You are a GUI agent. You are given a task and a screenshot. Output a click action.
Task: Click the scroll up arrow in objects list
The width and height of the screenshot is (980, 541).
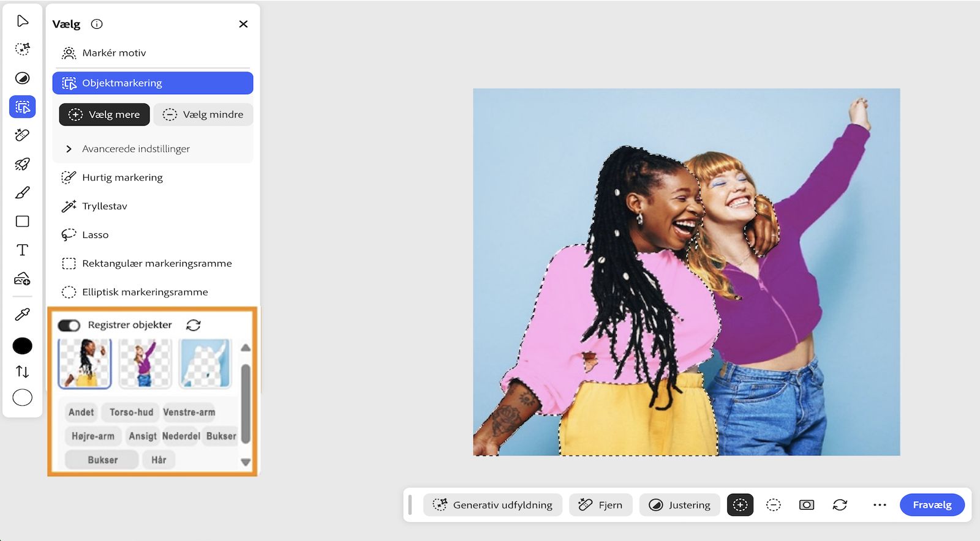[x=246, y=348]
